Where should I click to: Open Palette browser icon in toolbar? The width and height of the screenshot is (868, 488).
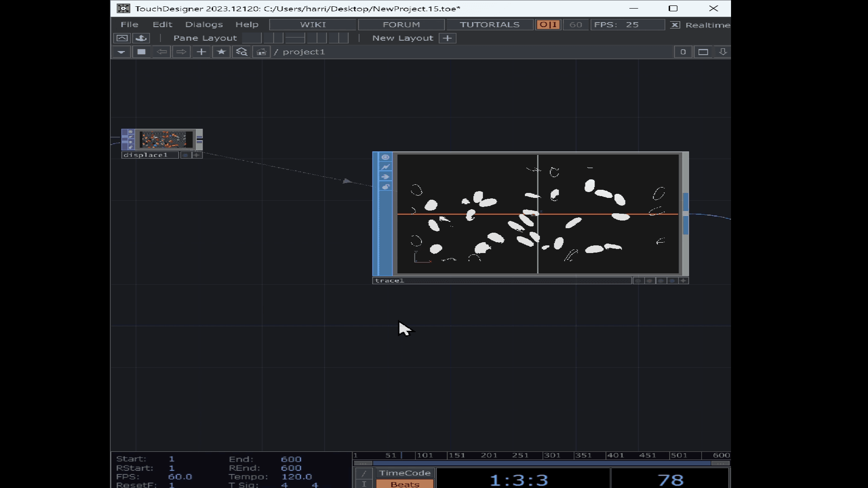point(142,38)
